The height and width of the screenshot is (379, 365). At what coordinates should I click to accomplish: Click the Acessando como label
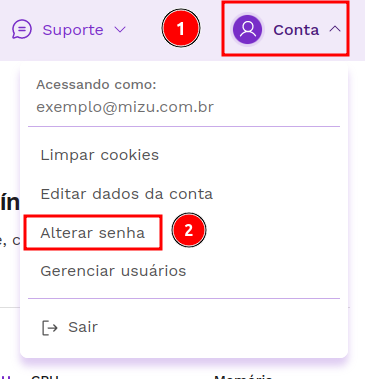click(x=96, y=85)
